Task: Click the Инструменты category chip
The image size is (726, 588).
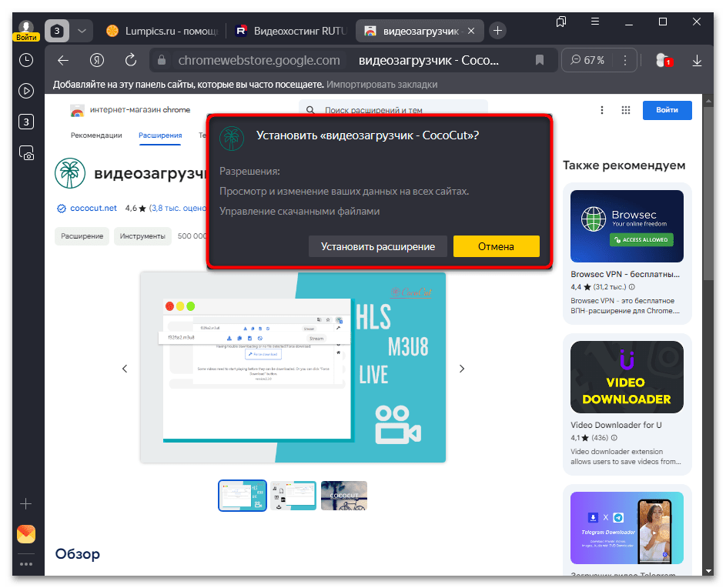Action: [142, 236]
